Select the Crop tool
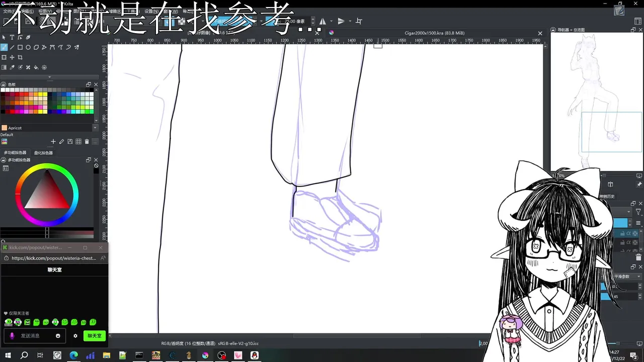 coord(20,57)
